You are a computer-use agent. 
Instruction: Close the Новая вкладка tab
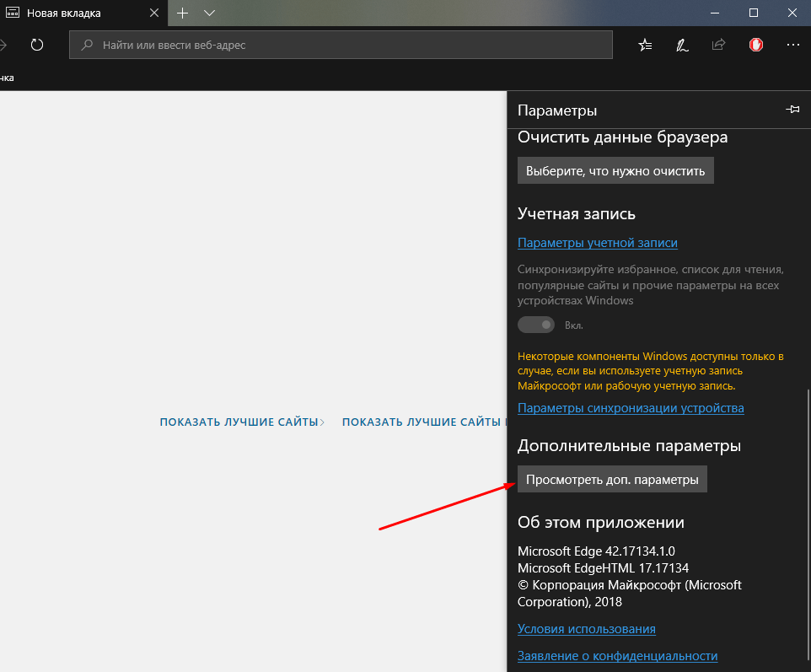coord(154,13)
